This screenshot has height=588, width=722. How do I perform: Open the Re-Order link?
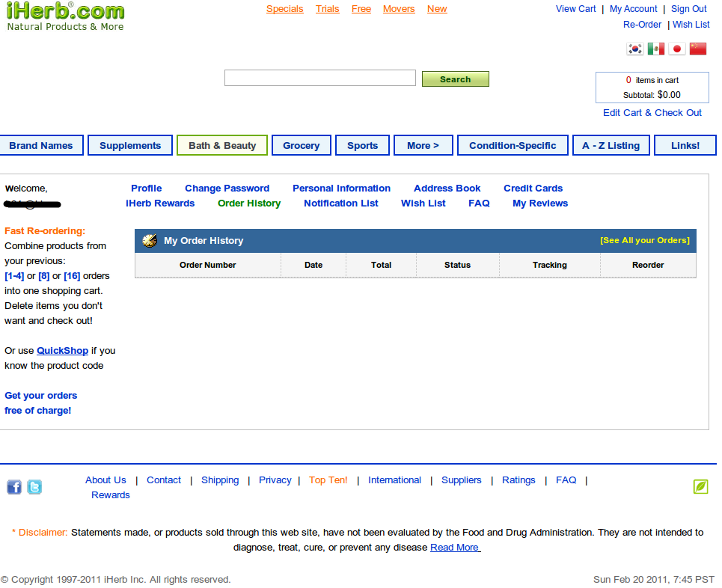(642, 25)
